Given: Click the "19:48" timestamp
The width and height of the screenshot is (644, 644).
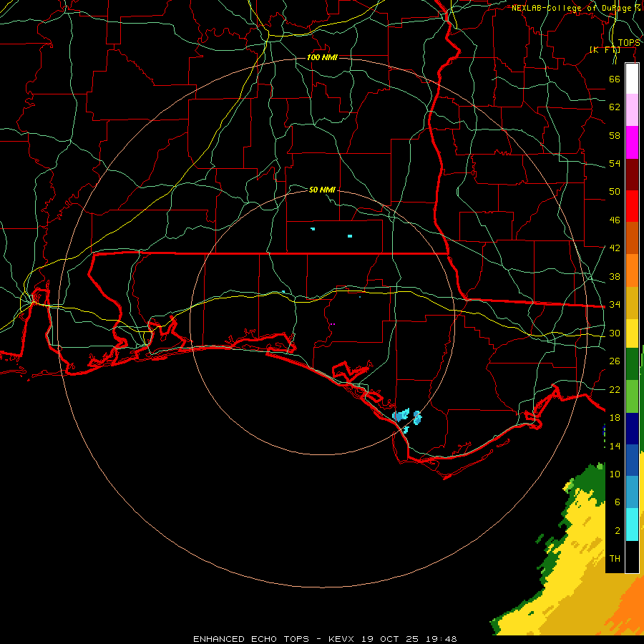Looking at the screenshot, I should (441, 639).
